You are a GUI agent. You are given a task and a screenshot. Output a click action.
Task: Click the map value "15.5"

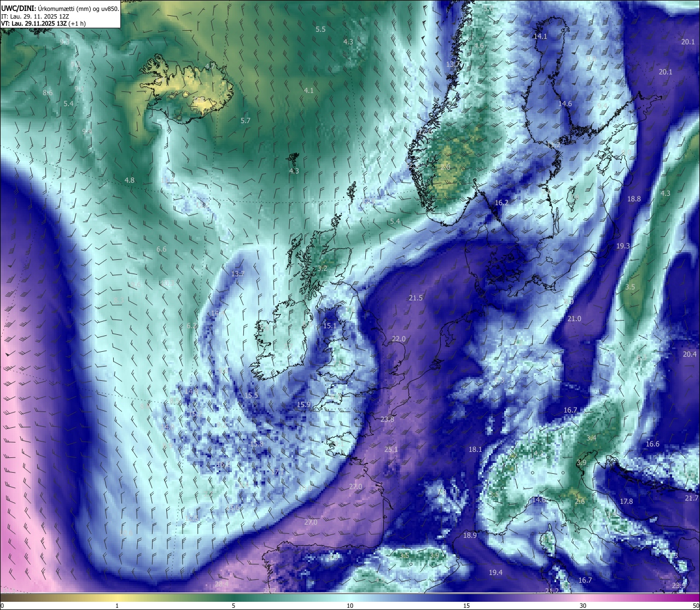(251, 395)
